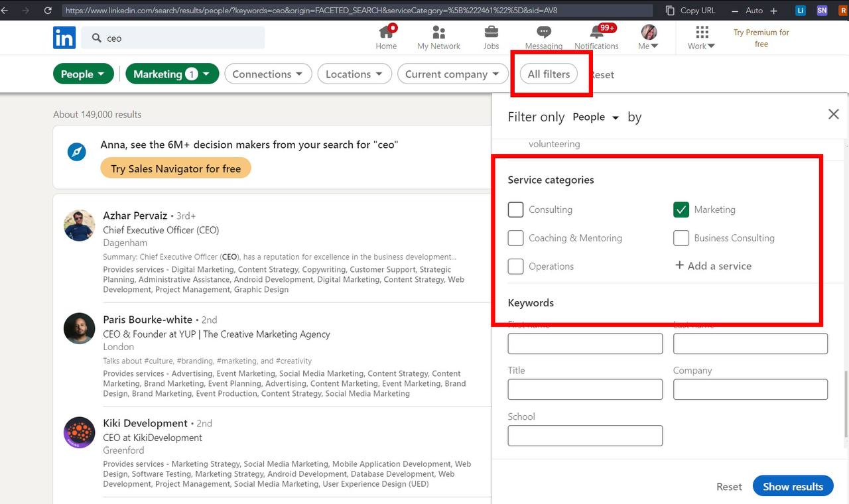Click the filter panel scrollbar thumb

tap(846, 405)
